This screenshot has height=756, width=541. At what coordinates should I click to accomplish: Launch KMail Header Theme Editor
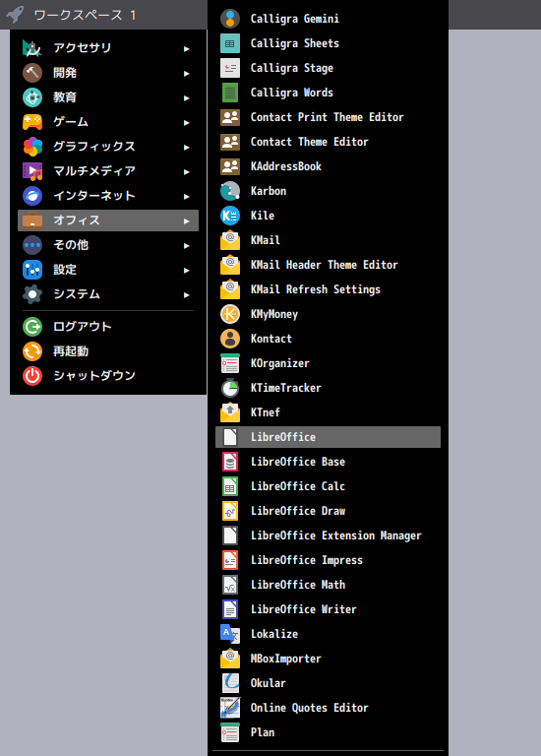coord(329,265)
